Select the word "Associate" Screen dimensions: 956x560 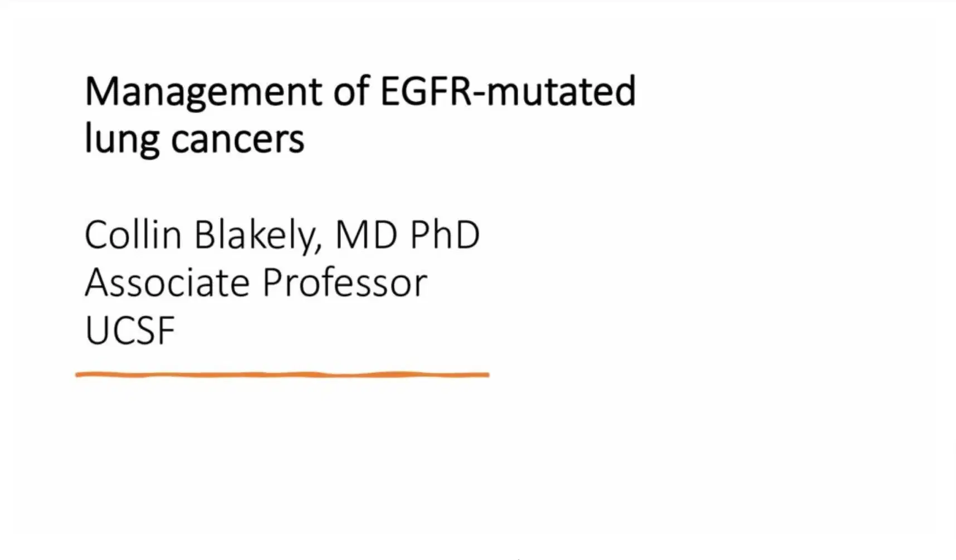pos(167,283)
